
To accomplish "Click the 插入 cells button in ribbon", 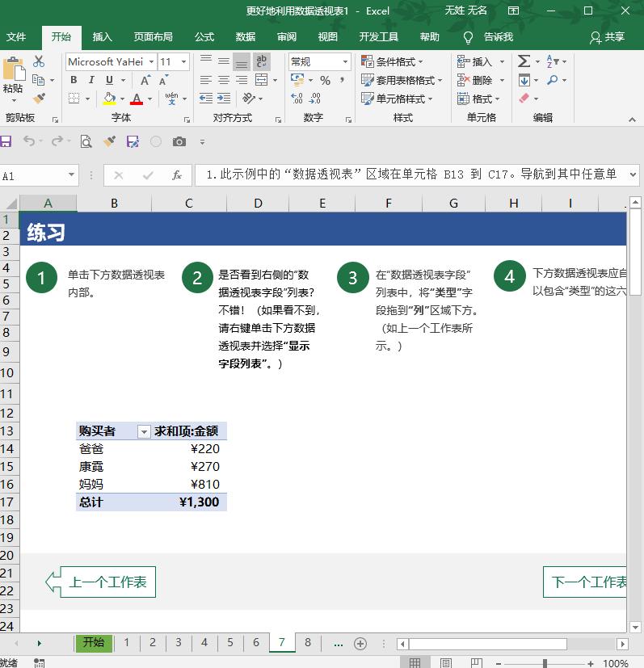I will point(475,61).
